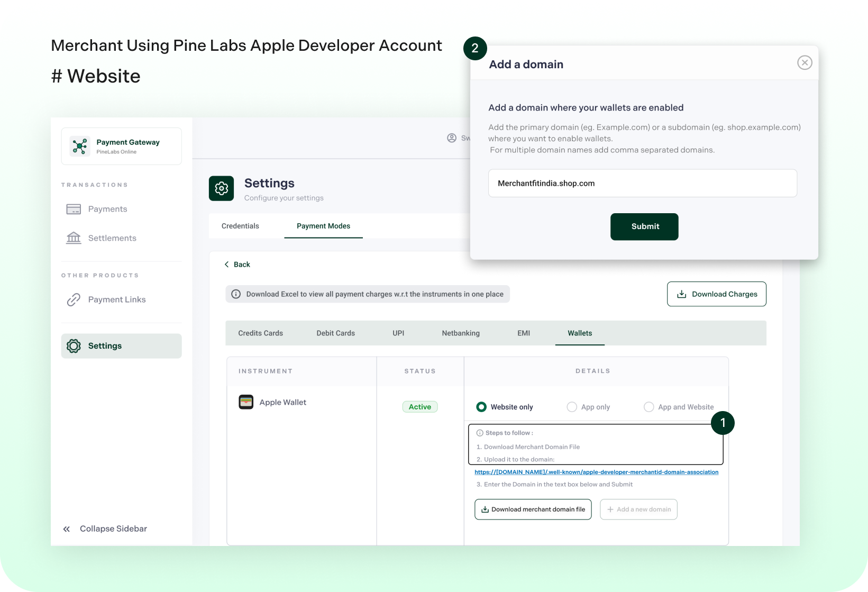Enable App and Website mode
The image size is (868, 592).
click(648, 407)
